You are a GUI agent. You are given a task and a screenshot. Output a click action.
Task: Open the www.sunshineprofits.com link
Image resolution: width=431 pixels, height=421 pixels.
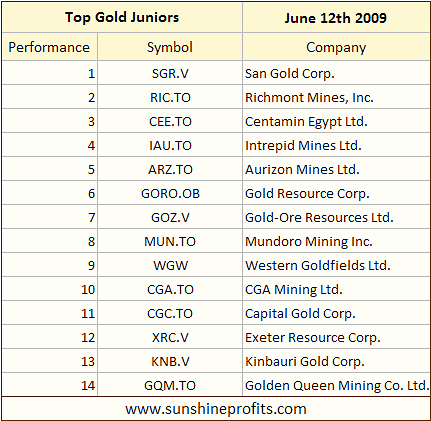(x=216, y=409)
